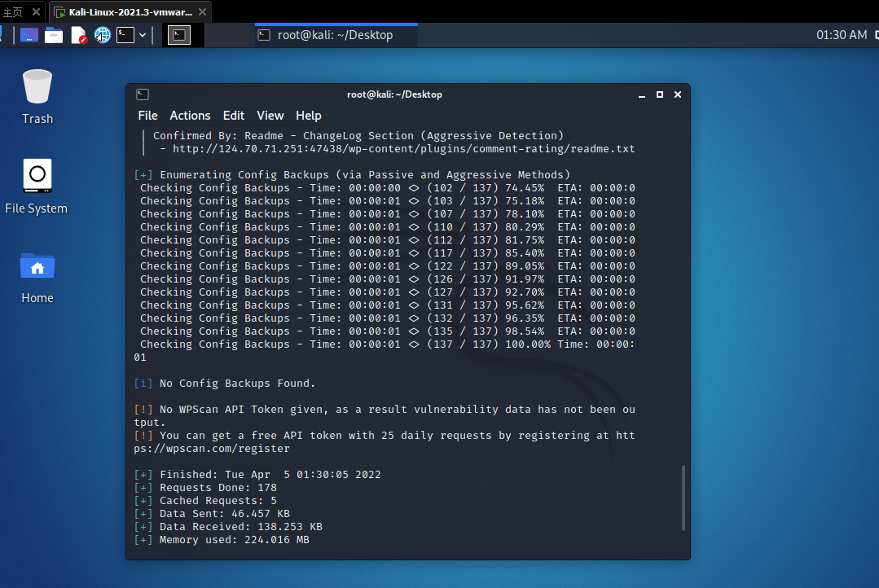Click the progress line showing 100.00%
Image resolution: width=879 pixels, height=588 pixels.
point(388,344)
